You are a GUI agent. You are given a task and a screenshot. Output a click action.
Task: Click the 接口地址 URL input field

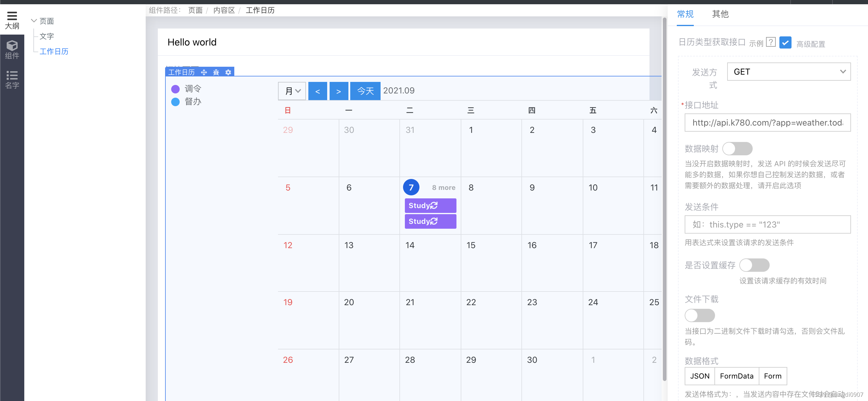[x=767, y=123]
